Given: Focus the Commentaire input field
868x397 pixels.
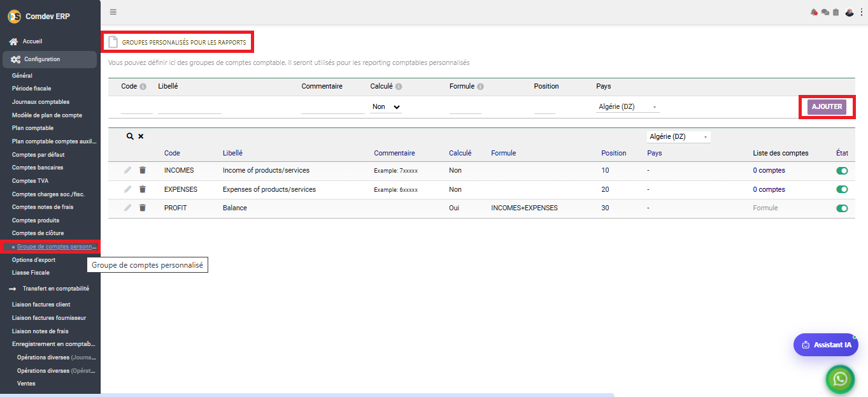Looking at the screenshot, I should [333, 108].
